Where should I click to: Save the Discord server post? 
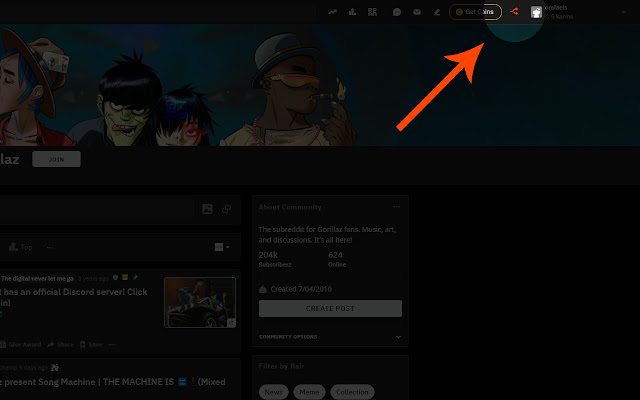pyautogui.click(x=91, y=344)
